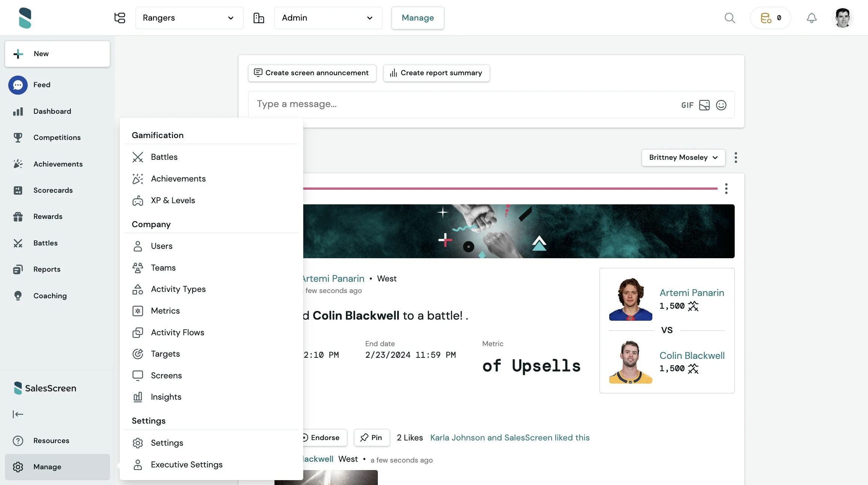Open Settings menu item with gear
Screen dimensions: 868x485
tap(212, 443)
